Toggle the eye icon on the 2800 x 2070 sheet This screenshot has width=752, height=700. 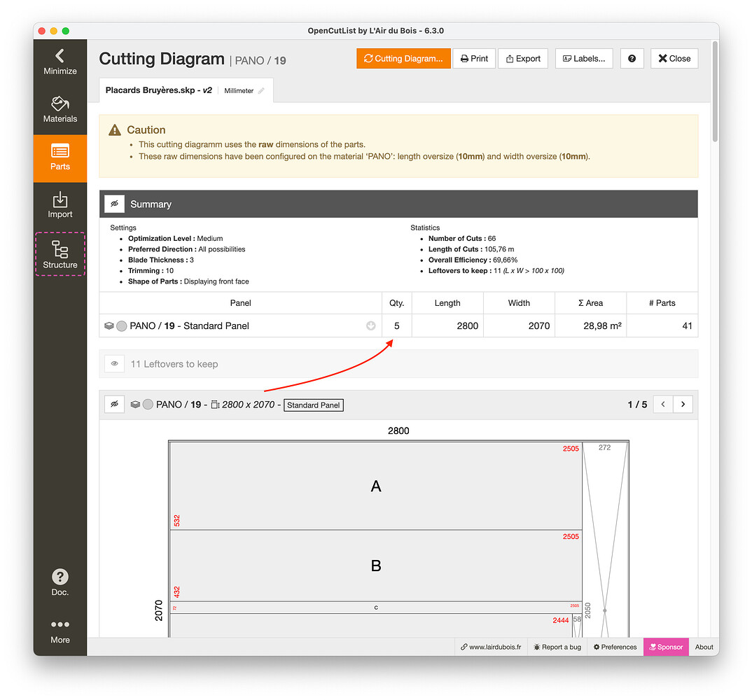114,404
